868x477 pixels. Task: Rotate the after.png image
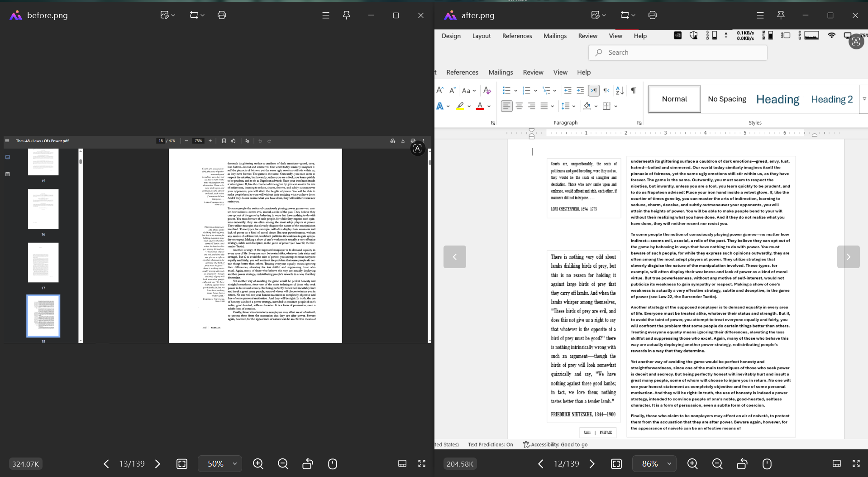(742, 464)
